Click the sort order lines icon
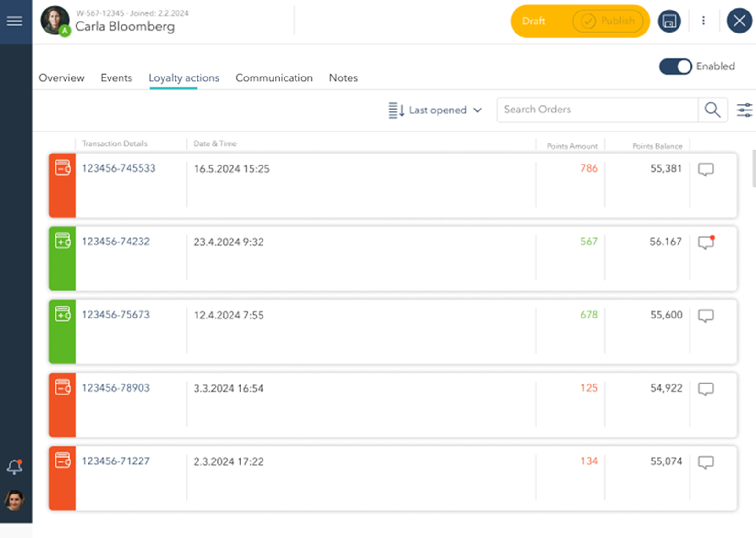Screen dimensions: 756x538 pyautogui.click(x=396, y=110)
